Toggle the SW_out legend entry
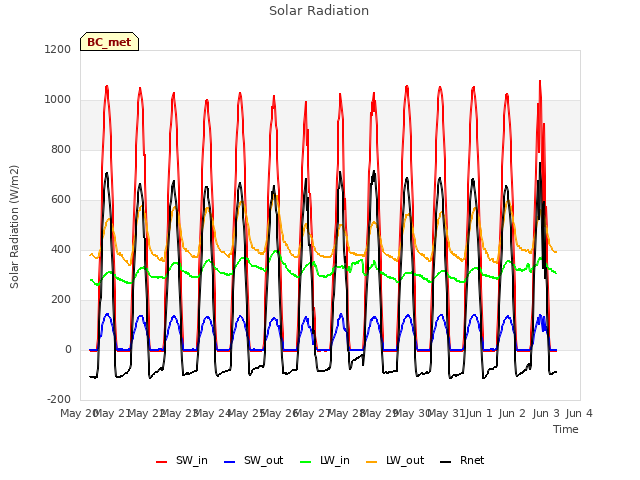The width and height of the screenshot is (640, 480). [x=253, y=460]
